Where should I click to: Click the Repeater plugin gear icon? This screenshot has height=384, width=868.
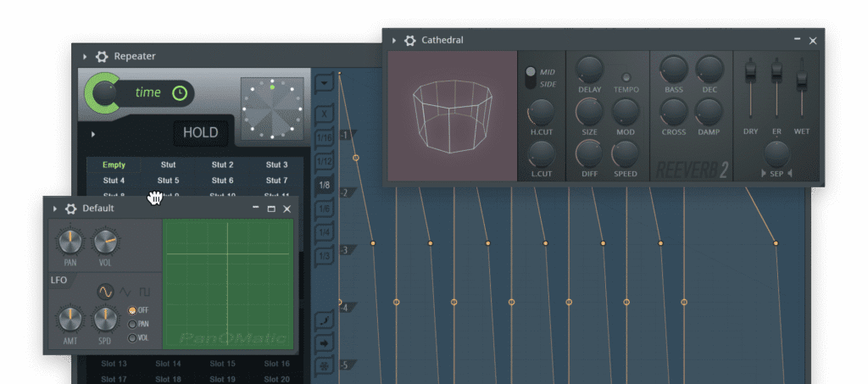(102, 57)
